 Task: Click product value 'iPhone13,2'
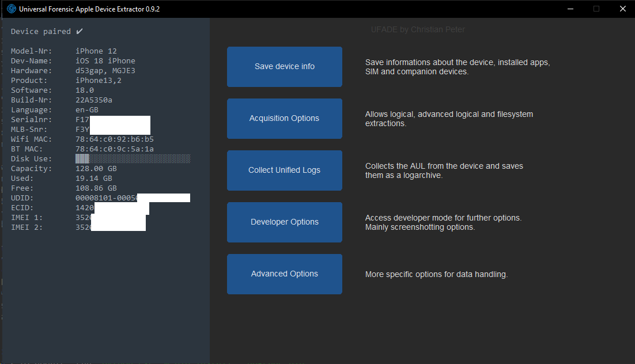coord(99,80)
